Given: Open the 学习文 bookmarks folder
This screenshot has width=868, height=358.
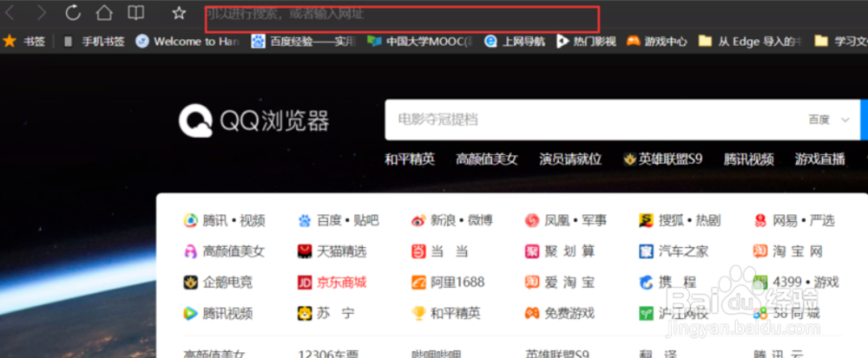Looking at the screenshot, I should click(x=841, y=42).
